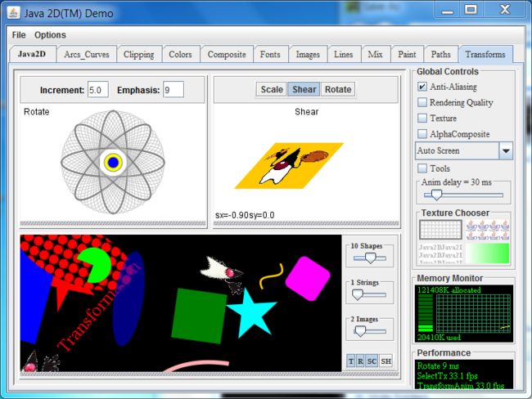532x399 pixels.
Task: Click the rotating atom ellipses graphic
Action: (x=113, y=163)
